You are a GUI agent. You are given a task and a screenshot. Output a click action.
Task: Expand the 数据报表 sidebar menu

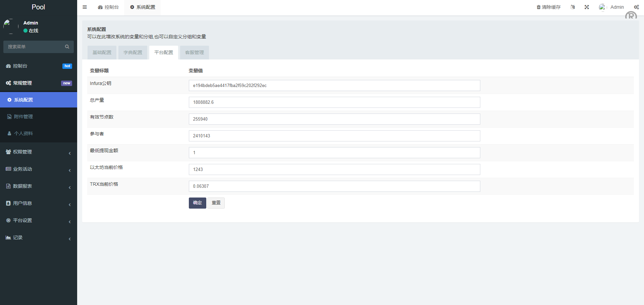pyautogui.click(x=39, y=186)
